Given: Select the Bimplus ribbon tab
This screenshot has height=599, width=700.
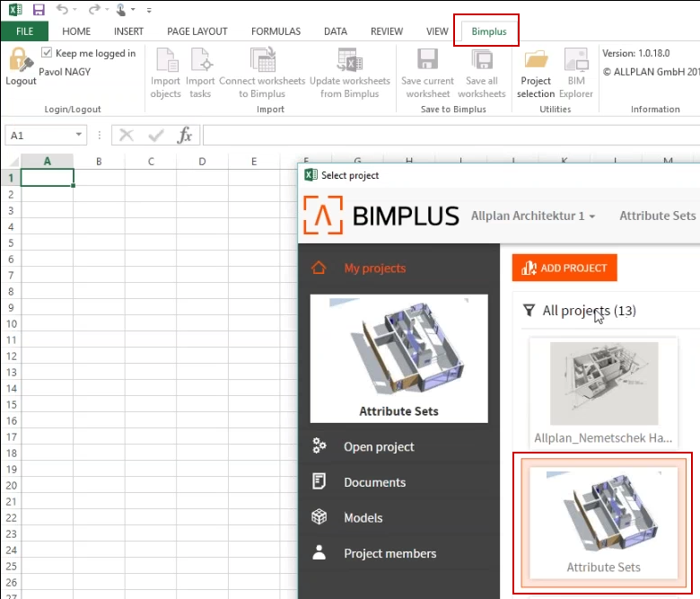Looking at the screenshot, I should (x=489, y=31).
